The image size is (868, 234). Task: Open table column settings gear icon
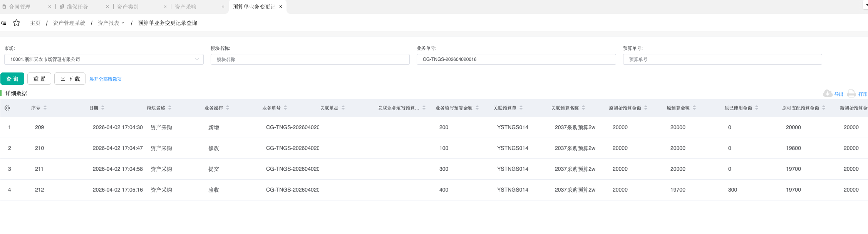(x=7, y=108)
